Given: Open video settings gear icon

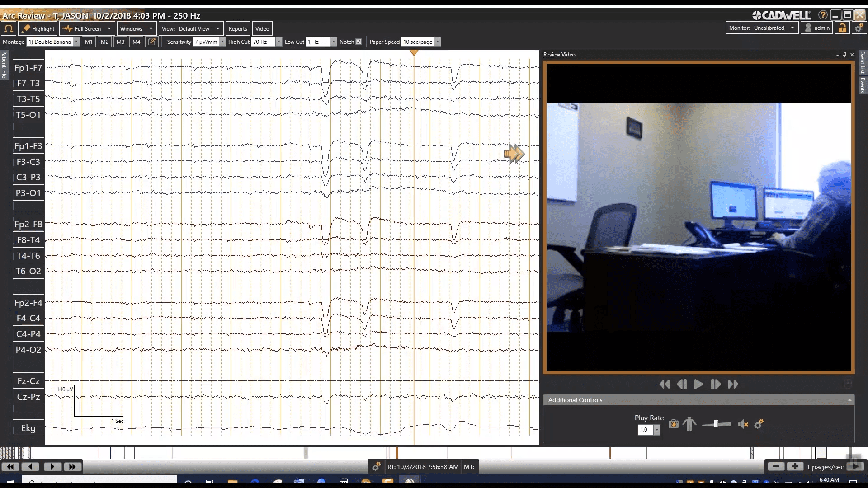Looking at the screenshot, I should [759, 424].
